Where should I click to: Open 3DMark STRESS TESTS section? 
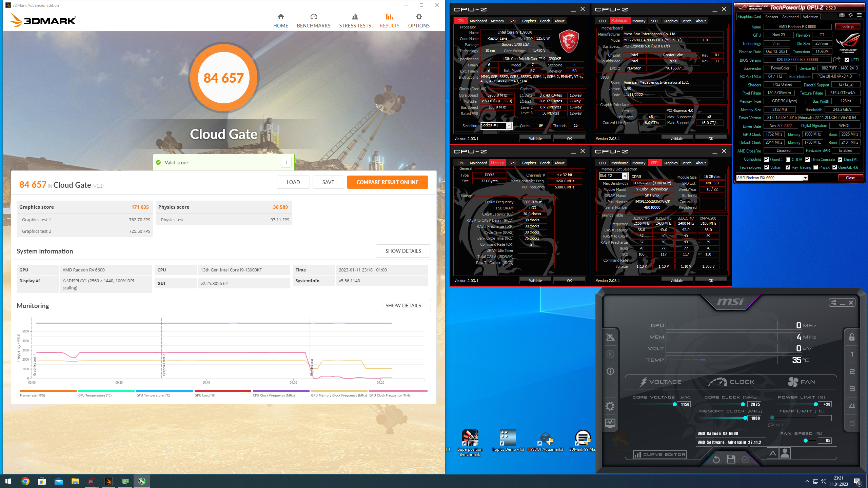[355, 21]
